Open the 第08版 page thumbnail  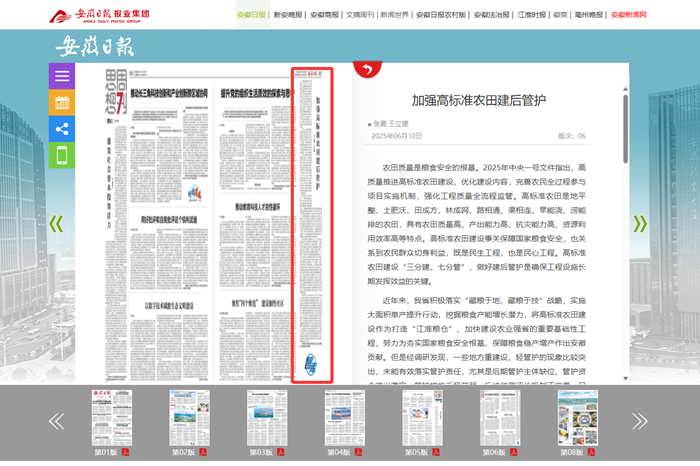[578, 417]
